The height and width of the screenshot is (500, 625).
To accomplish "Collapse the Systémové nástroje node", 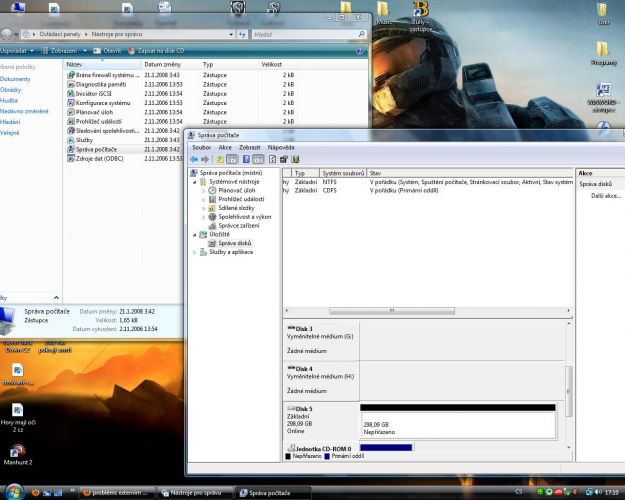I will click(195, 182).
